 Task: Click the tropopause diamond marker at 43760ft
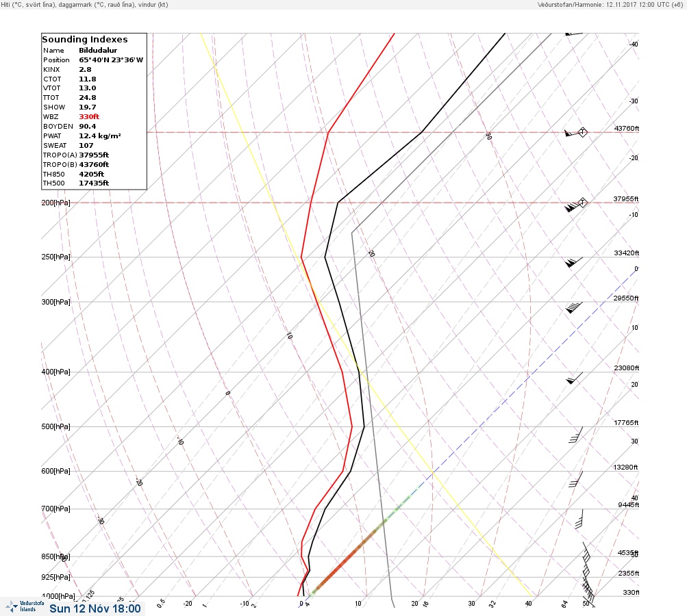pyautogui.click(x=582, y=132)
